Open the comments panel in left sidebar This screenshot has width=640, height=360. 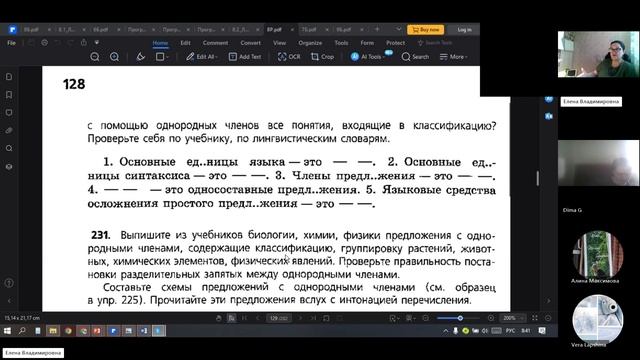click(9, 113)
